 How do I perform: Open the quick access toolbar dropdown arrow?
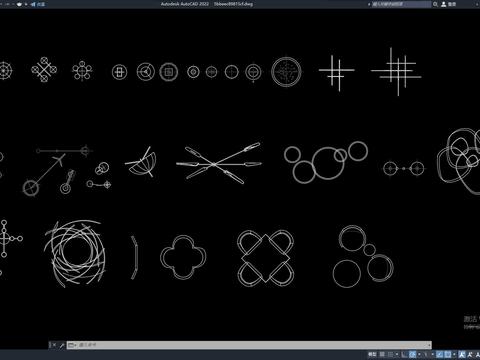[x=26, y=4]
